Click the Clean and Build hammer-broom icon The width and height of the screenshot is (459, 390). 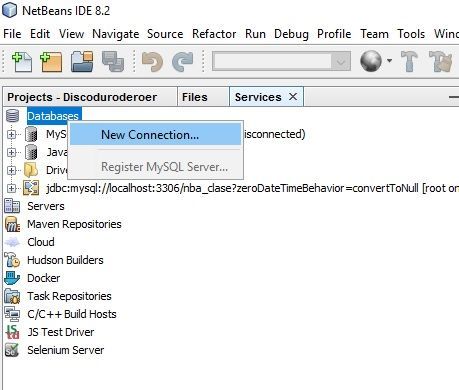point(440,62)
